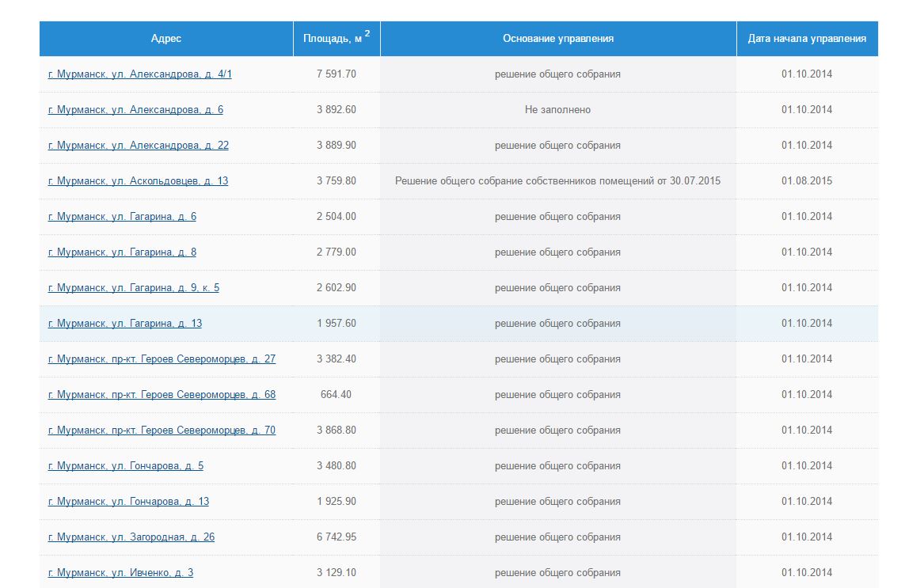Click the Дата начала управления column header

pyautogui.click(x=808, y=39)
